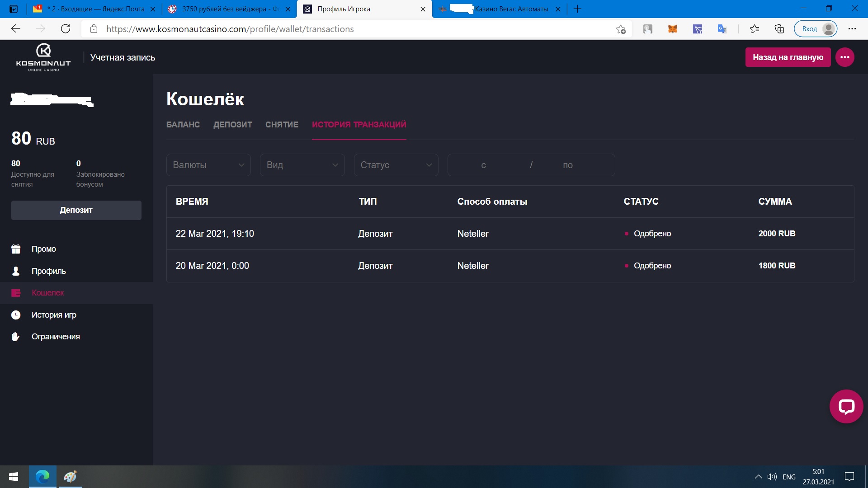Click the Кошелек sidebar link
868x488 pixels.
[48, 293]
